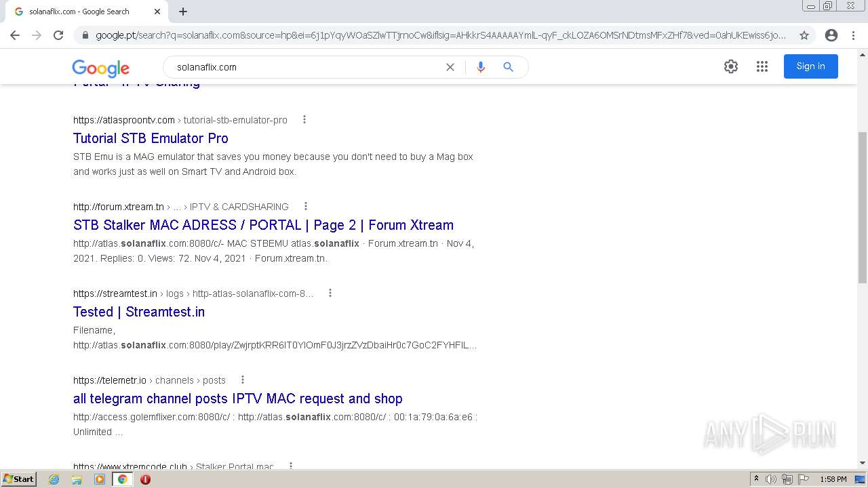Launch Internet Explorer from the taskbar

54,479
